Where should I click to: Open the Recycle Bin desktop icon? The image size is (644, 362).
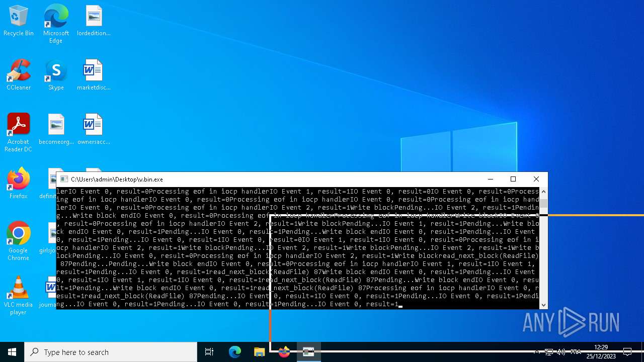point(19,21)
